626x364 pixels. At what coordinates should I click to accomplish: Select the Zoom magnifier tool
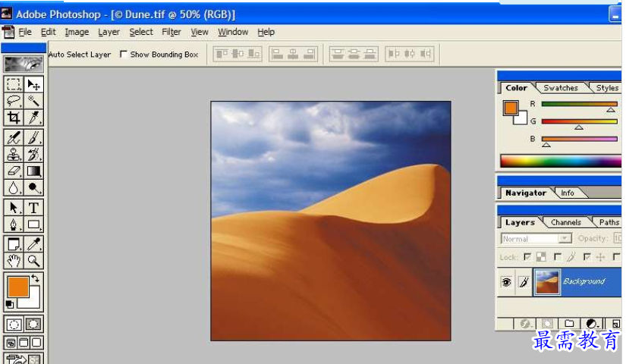[x=34, y=261]
